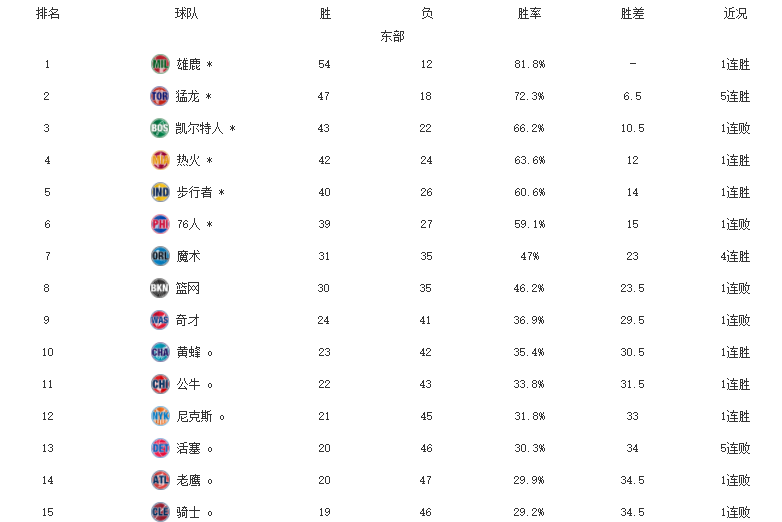Open the 公牛 team link
This screenshot has width=782, height=522.
point(189,384)
